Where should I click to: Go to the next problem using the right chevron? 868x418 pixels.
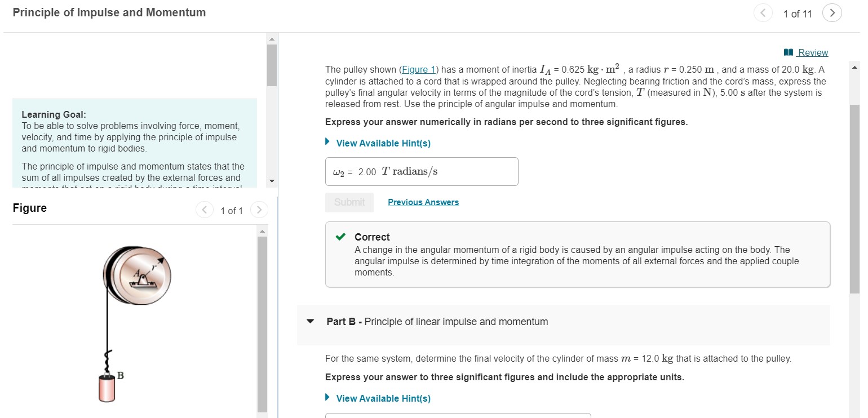832,12
